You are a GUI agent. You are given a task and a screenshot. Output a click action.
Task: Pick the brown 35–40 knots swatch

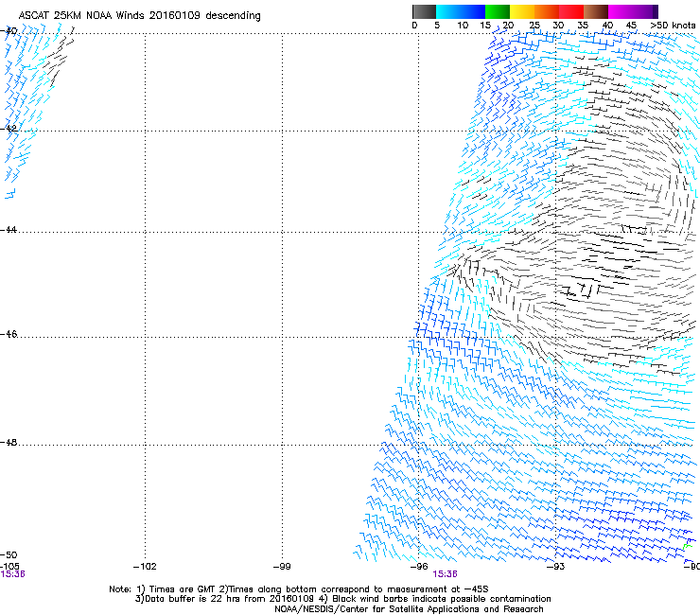pyautogui.click(x=596, y=11)
